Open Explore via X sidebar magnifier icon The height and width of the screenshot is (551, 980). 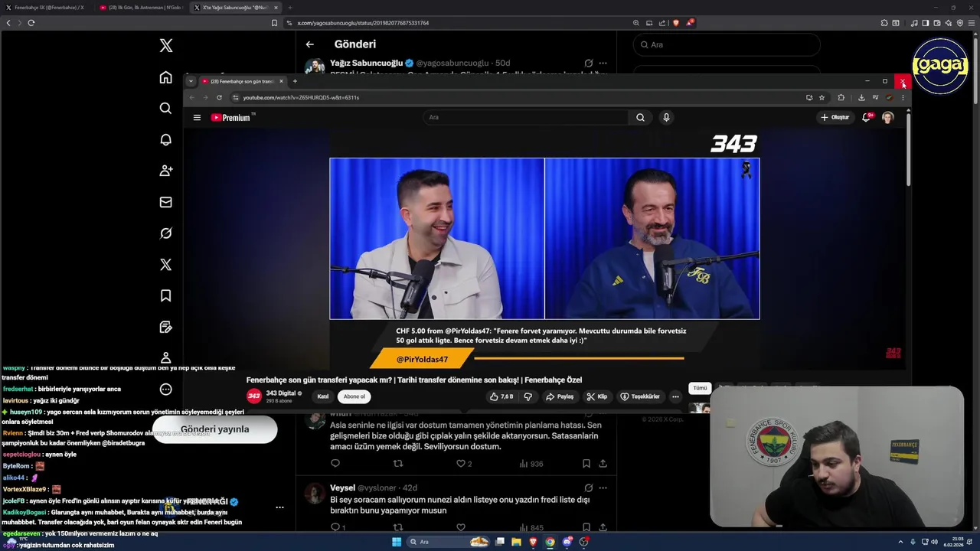(x=165, y=109)
